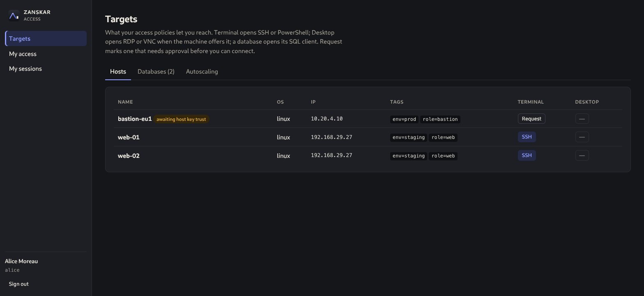Click the role=bastion tag

tap(440, 119)
